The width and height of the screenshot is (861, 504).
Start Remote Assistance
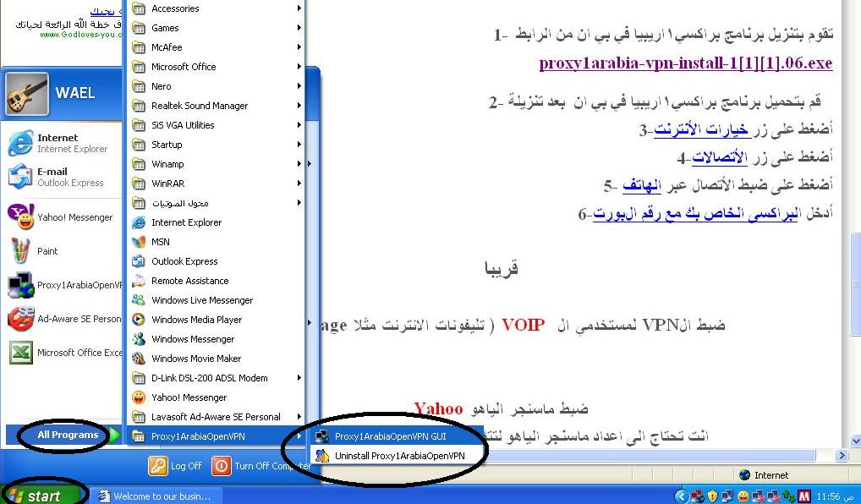[139, 281]
